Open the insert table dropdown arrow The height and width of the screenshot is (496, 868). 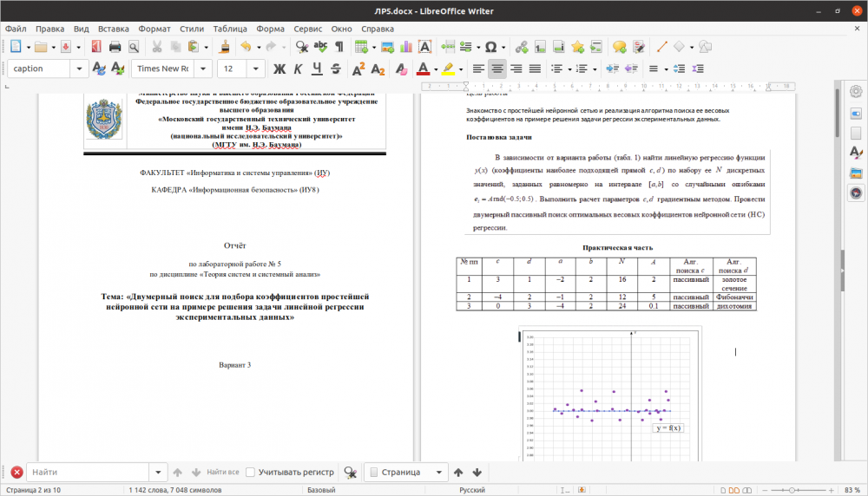pyautogui.click(x=373, y=48)
